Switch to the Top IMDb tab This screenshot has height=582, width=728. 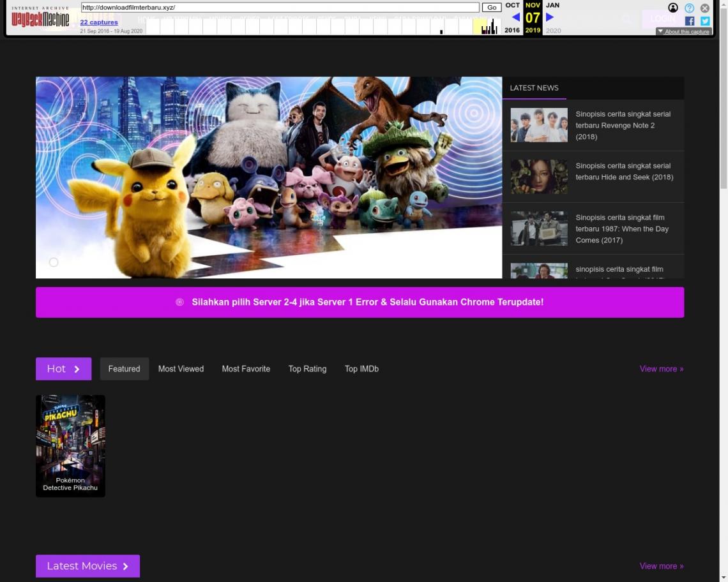[x=361, y=369]
